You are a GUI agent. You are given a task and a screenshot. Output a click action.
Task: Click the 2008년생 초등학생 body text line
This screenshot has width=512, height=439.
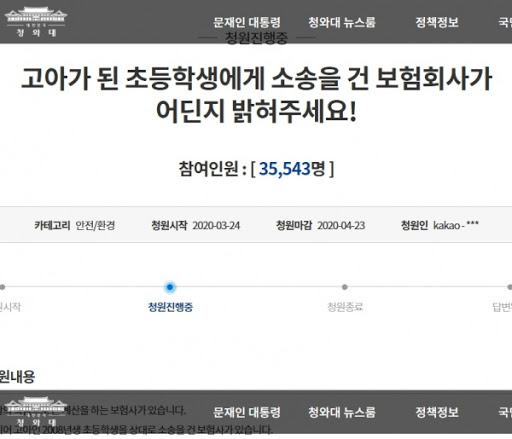[136, 429]
